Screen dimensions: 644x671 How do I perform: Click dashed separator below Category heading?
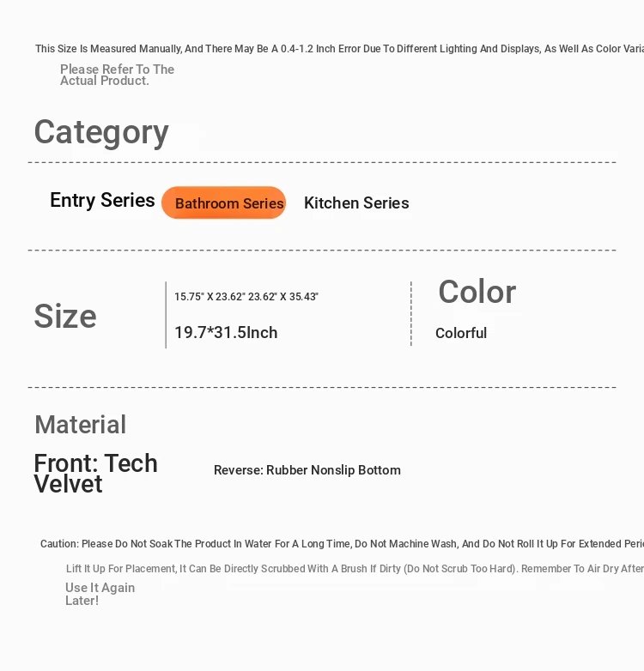322,163
